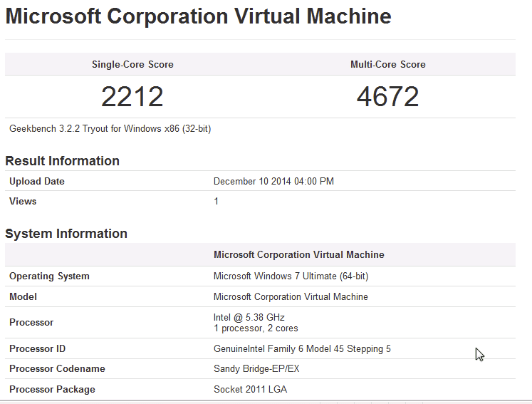The width and height of the screenshot is (532, 404).
Task: Click the System Information heading
Action: coord(66,234)
